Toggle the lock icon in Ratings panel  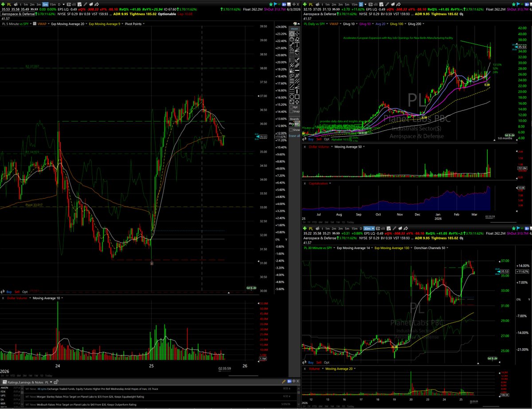point(56,381)
